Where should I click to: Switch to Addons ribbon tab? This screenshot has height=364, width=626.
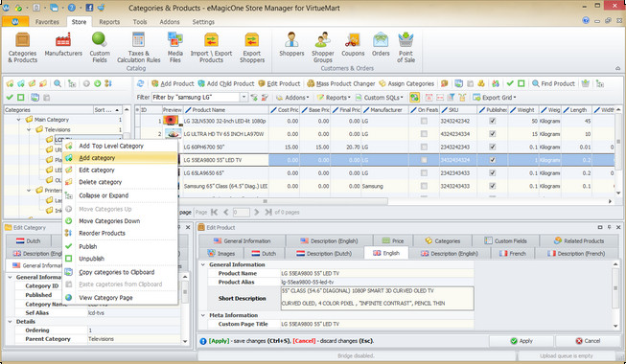pos(170,22)
